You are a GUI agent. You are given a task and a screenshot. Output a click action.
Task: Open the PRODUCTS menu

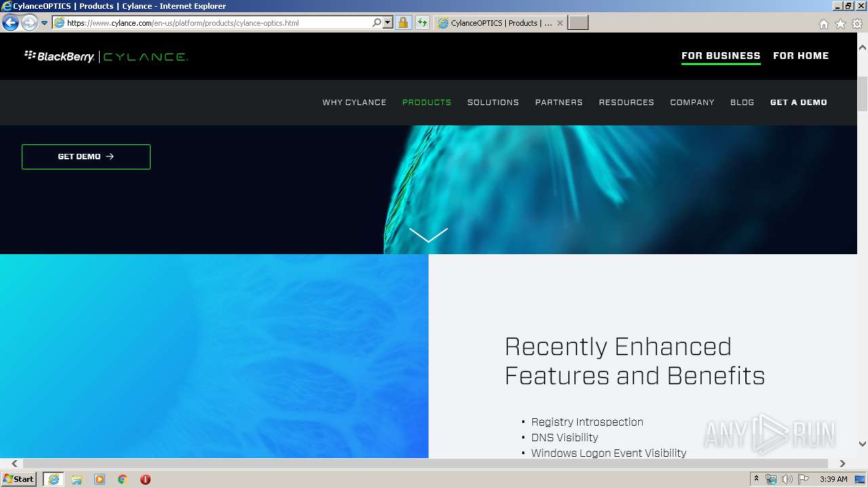click(427, 102)
